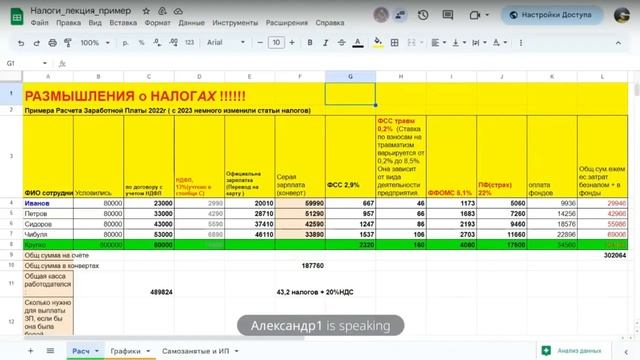Open the name box dropdown arrow
Viewport: 640px width, 360px height.
(44, 63)
